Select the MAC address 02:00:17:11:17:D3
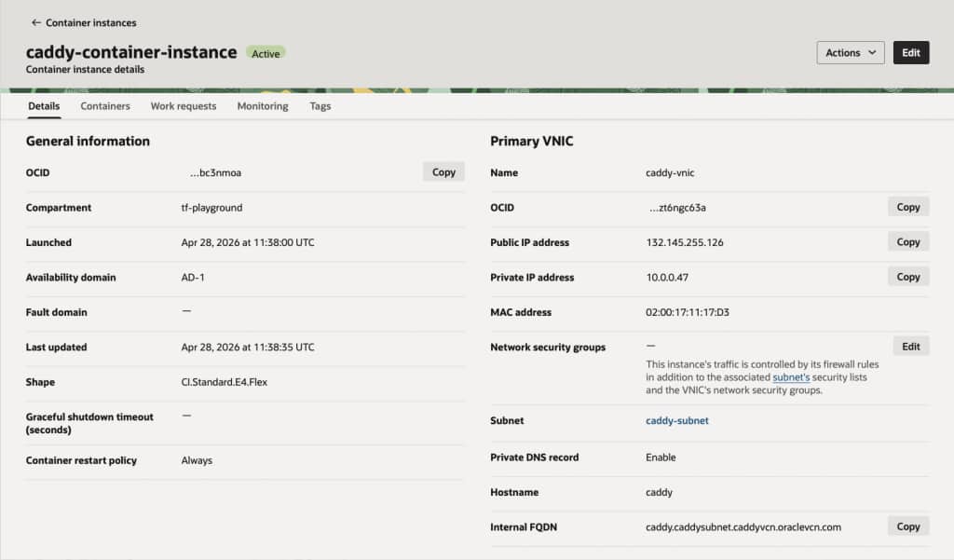This screenshot has height=560, width=954. [x=688, y=312]
